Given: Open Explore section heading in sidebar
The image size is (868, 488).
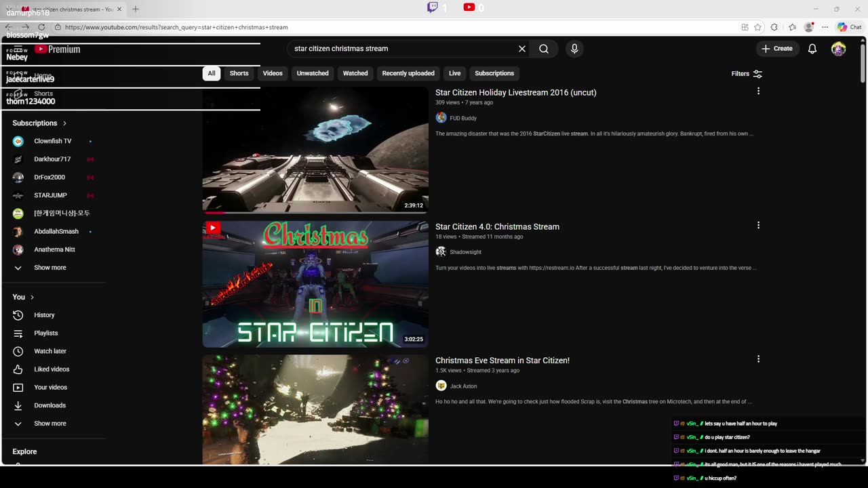Looking at the screenshot, I should (24, 451).
